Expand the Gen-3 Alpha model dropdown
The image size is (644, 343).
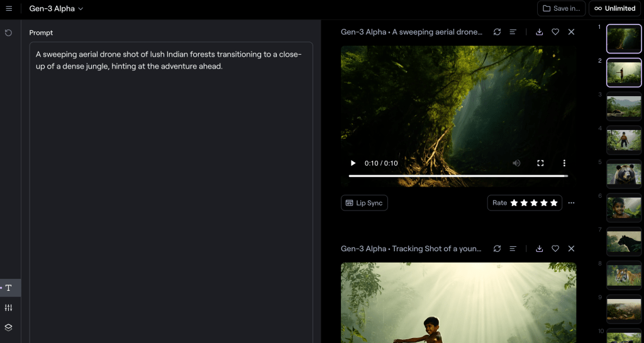tap(56, 9)
